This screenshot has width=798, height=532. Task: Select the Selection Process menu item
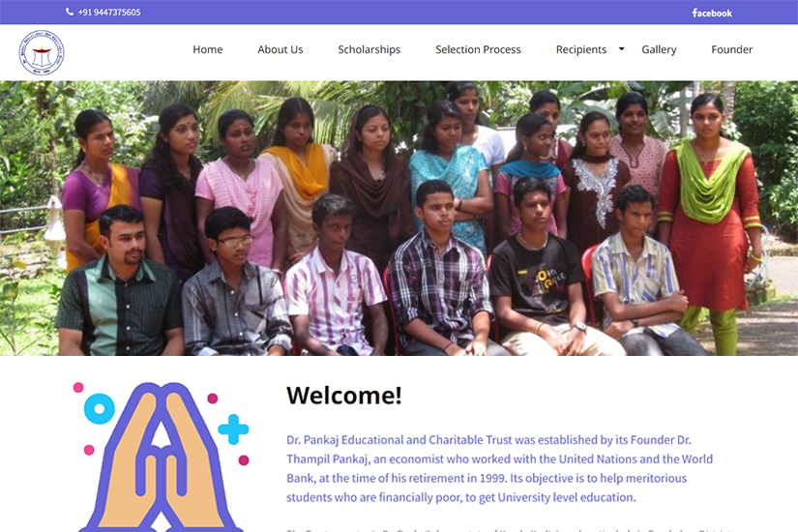point(478,49)
